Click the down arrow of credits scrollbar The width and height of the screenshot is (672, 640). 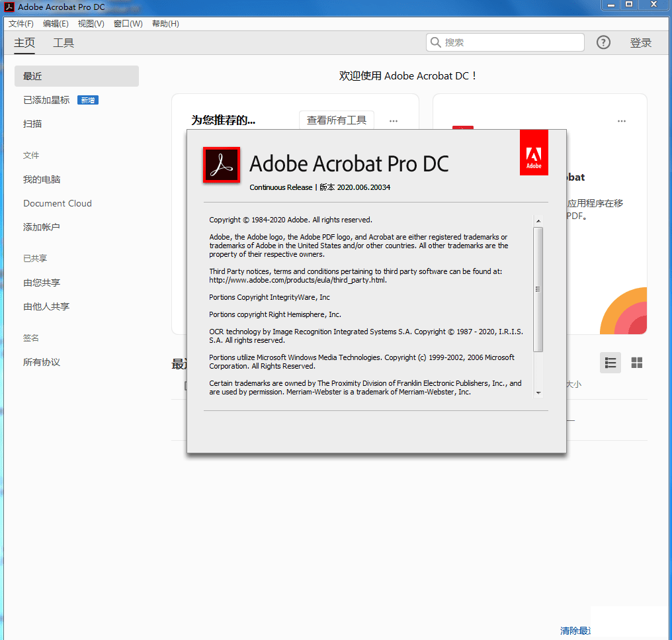(x=538, y=393)
